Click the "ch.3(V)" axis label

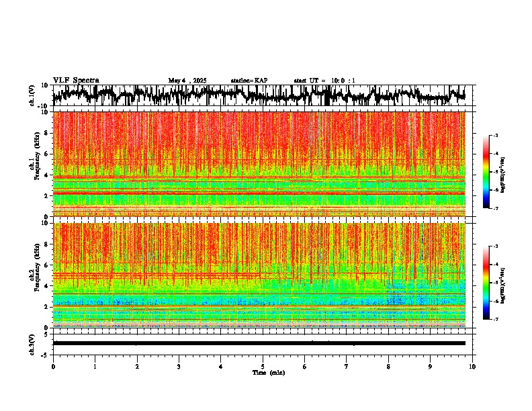[x=32, y=345]
